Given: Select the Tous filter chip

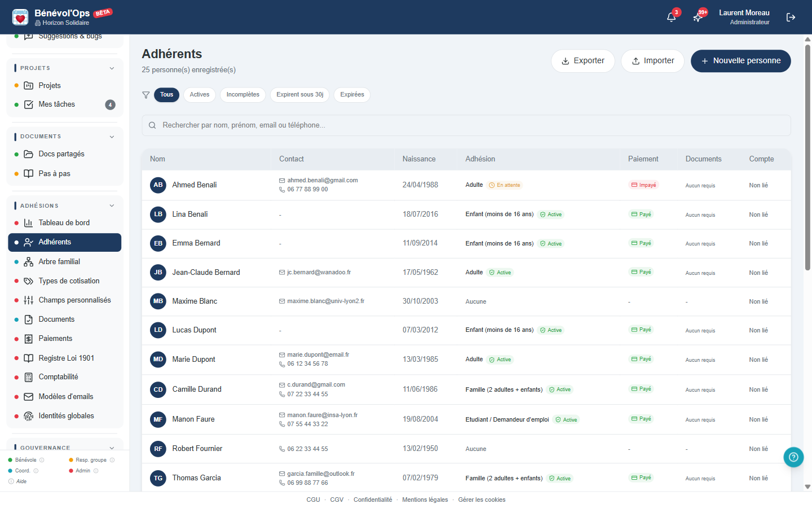Looking at the screenshot, I should (x=166, y=95).
